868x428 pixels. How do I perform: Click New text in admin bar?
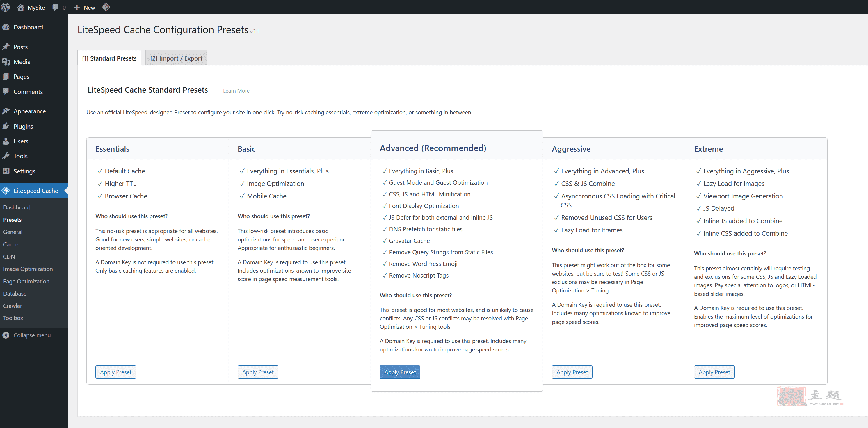pos(89,7)
